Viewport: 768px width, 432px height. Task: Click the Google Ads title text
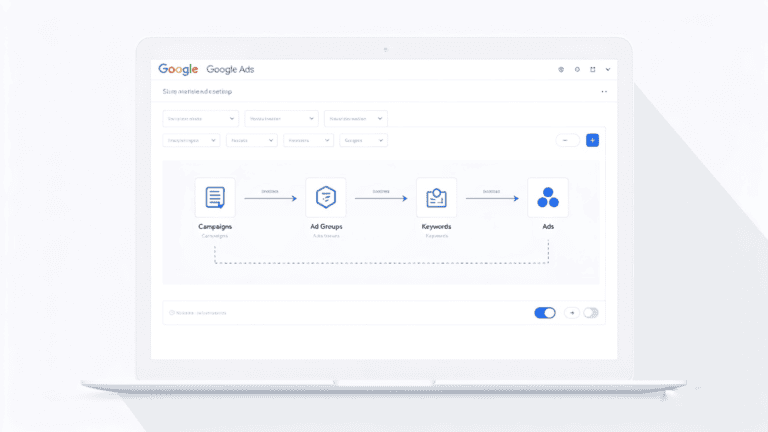(x=230, y=70)
